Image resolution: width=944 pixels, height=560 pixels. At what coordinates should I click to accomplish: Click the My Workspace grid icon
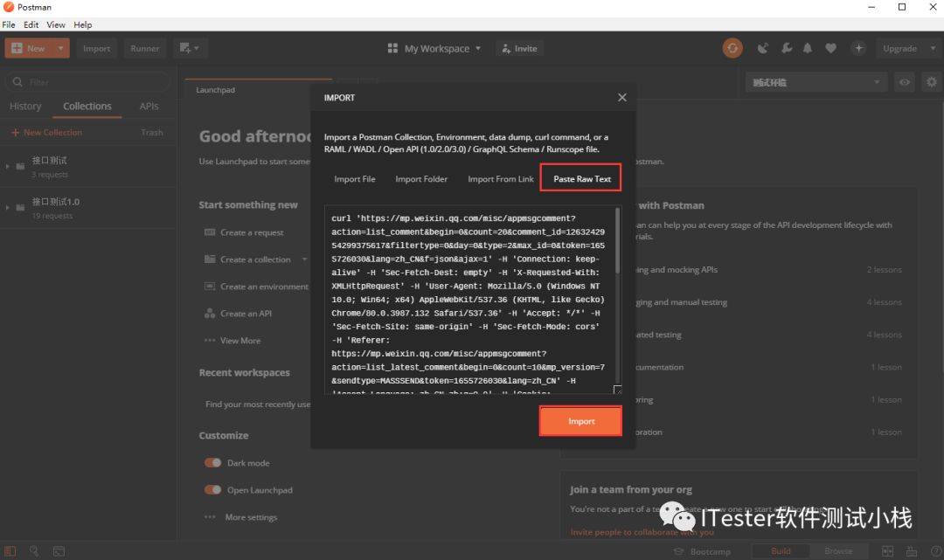(x=392, y=48)
